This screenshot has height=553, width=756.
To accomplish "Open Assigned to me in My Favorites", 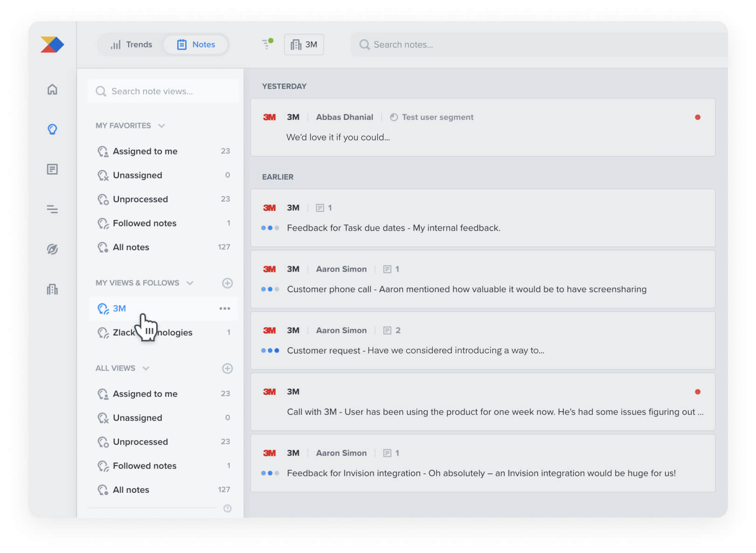I will (163, 151).
